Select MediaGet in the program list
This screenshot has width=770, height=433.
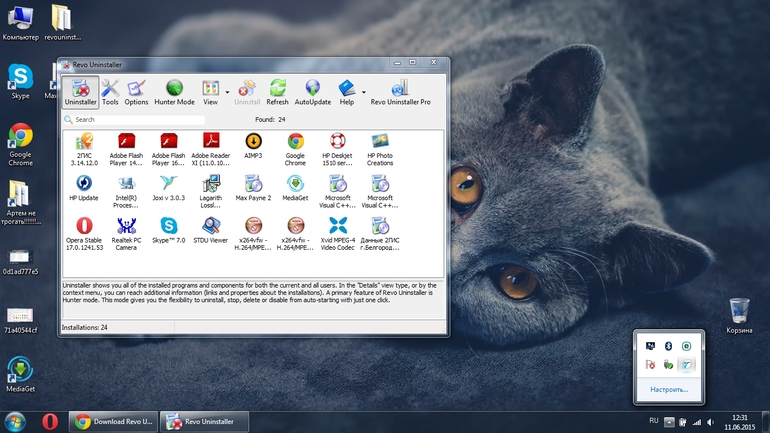[295, 189]
